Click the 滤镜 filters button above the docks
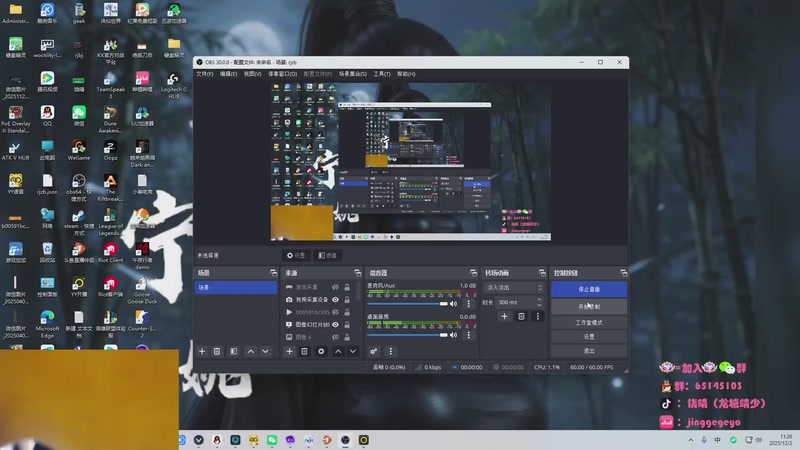This screenshot has height=450, width=800. click(x=328, y=255)
